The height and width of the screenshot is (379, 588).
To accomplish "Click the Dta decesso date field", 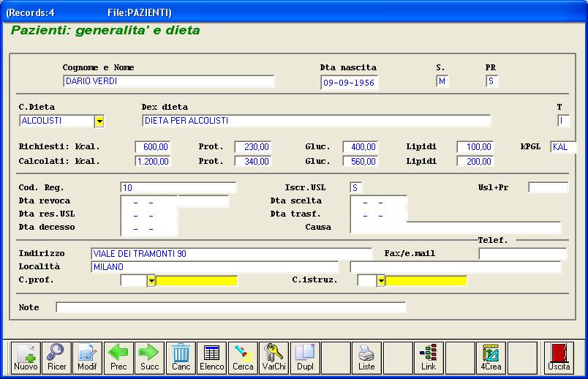I will (149, 228).
